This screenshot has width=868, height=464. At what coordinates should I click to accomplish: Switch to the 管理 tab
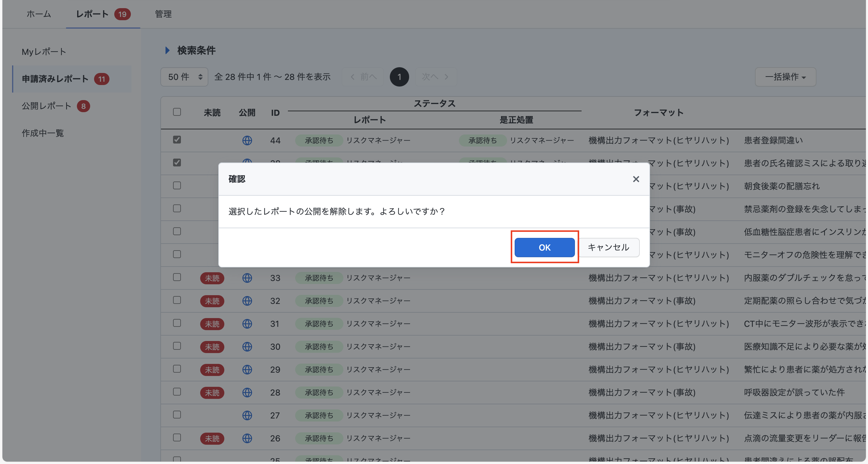[x=163, y=14]
